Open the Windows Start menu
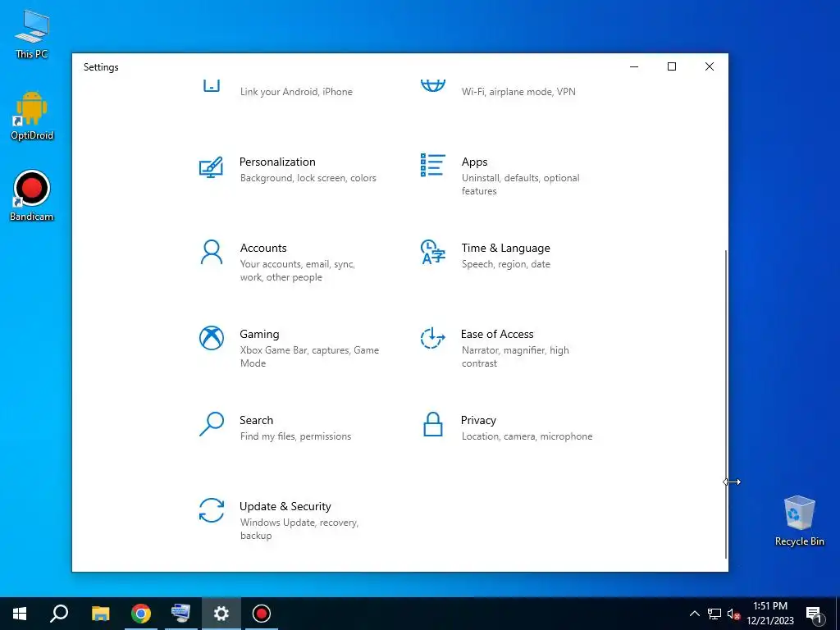 [x=20, y=614]
